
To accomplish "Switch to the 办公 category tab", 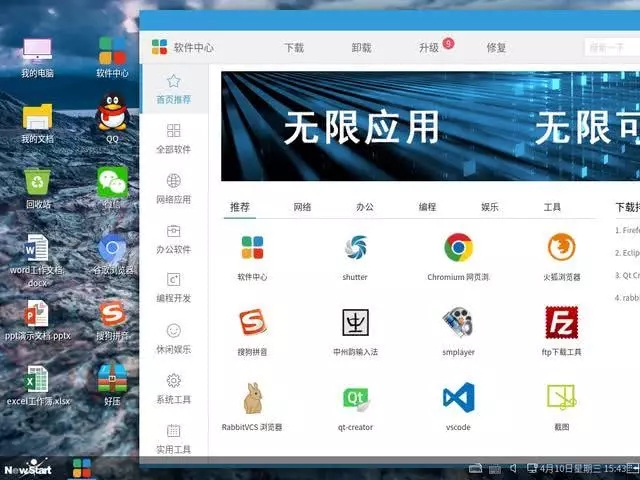I will click(x=364, y=207).
